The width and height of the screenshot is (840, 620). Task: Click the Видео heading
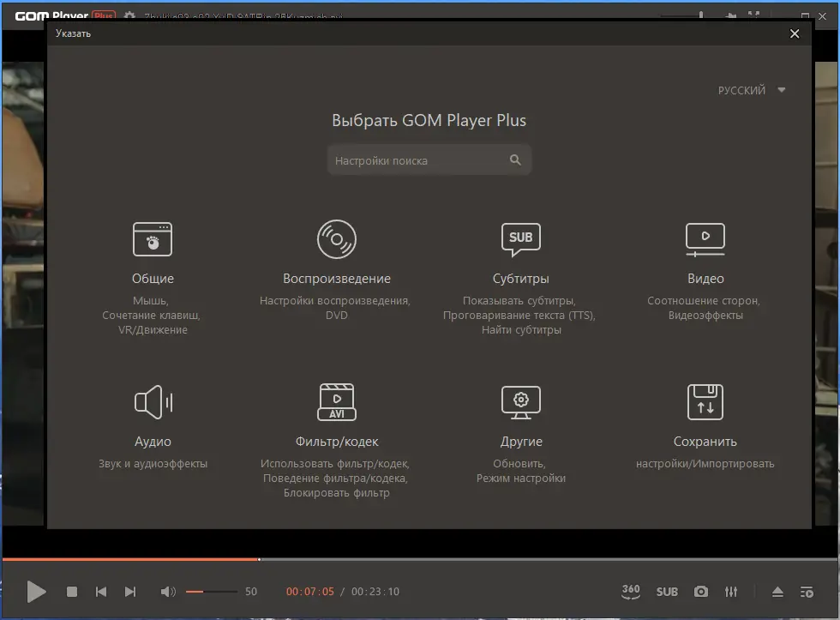coord(705,279)
